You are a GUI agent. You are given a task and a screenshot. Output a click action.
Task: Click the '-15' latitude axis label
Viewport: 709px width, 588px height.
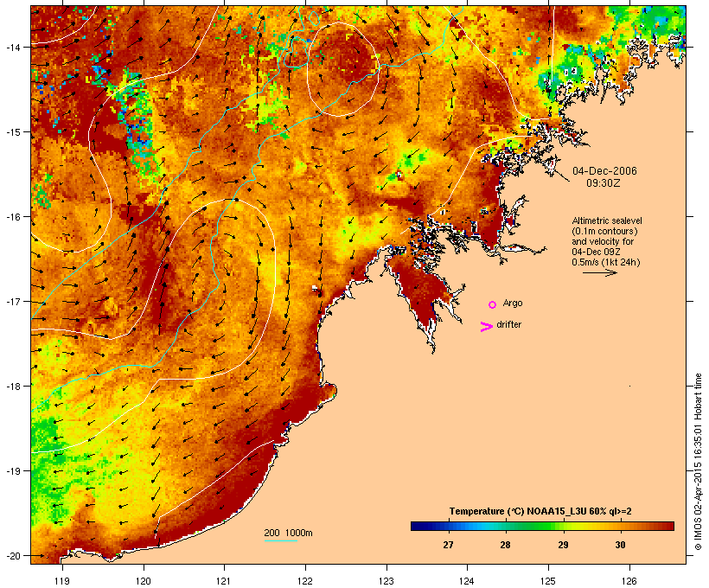pos(12,132)
